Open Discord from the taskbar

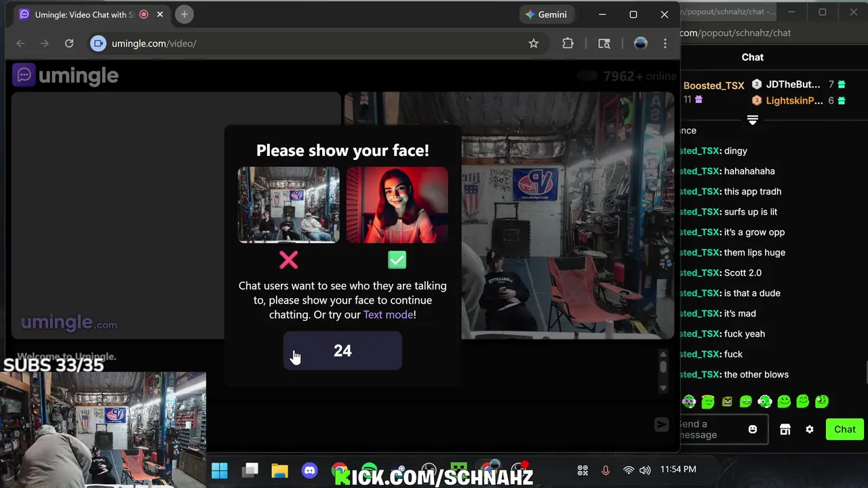[310, 470]
